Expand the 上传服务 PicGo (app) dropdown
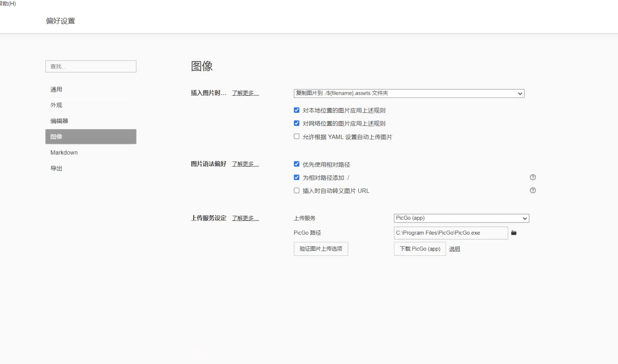The width and height of the screenshot is (618, 364). point(461,218)
